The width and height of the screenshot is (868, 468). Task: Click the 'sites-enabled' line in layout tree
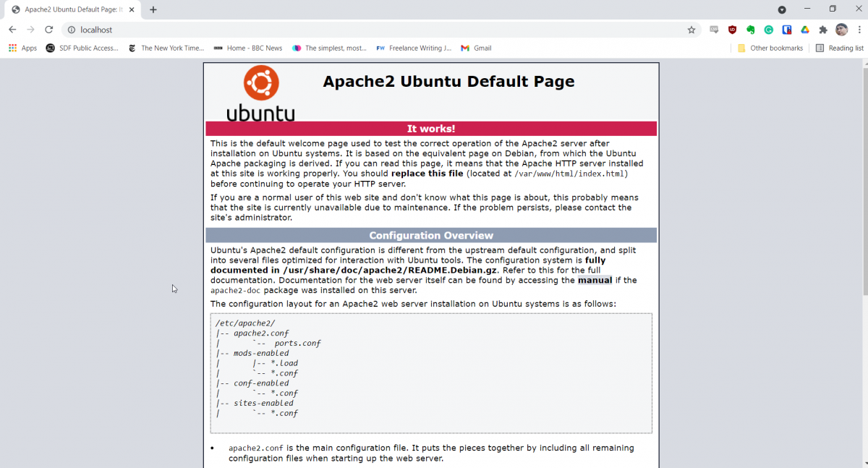click(x=263, y=403)
